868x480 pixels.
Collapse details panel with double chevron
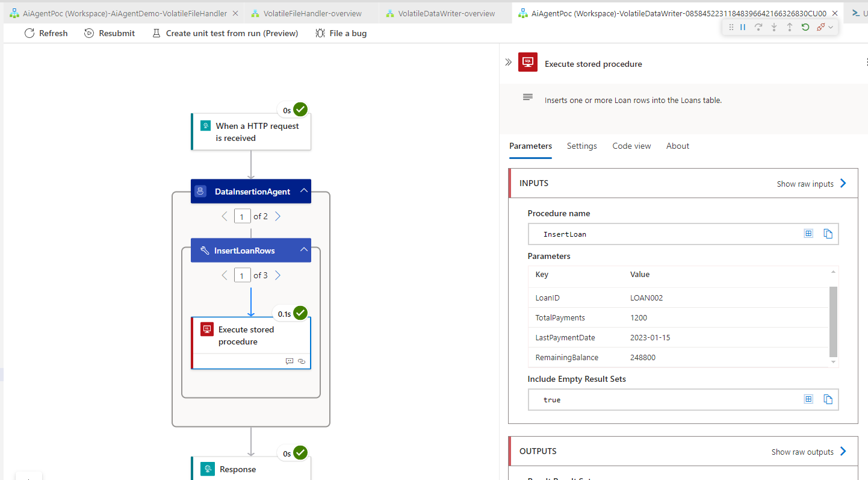[x=508, y=62]
